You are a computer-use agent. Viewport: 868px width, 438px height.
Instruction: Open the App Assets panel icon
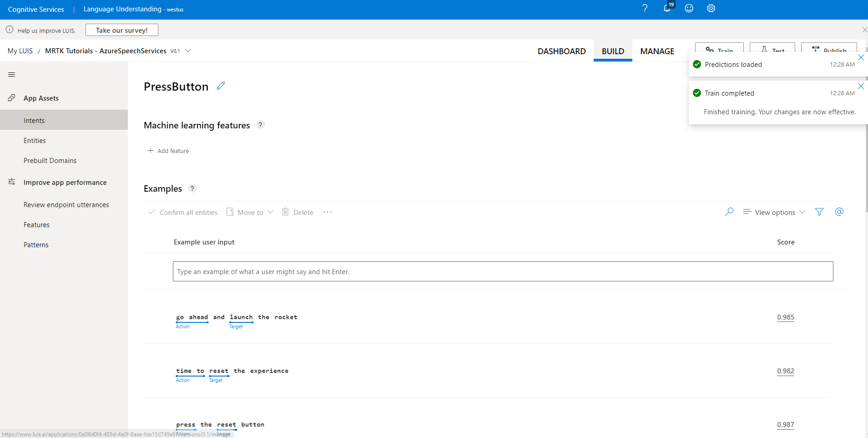[11, 97]
